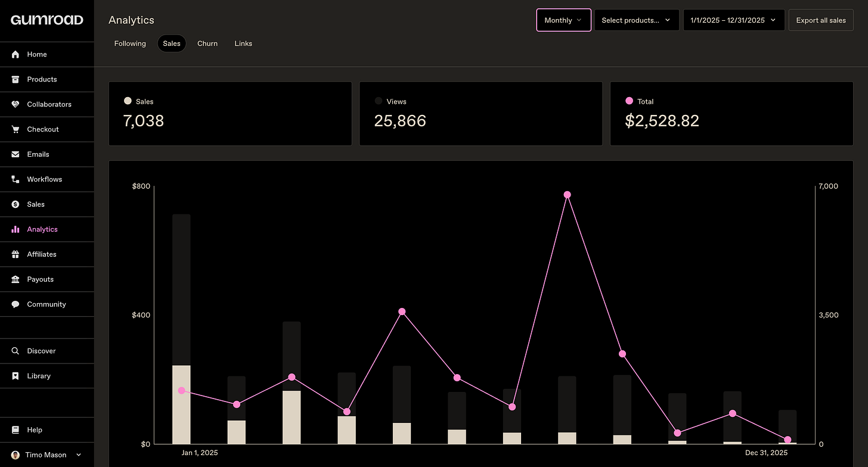Click the Payouts bank icon
The width and height of the screenshot is (868, 467).
coord(15,279)
